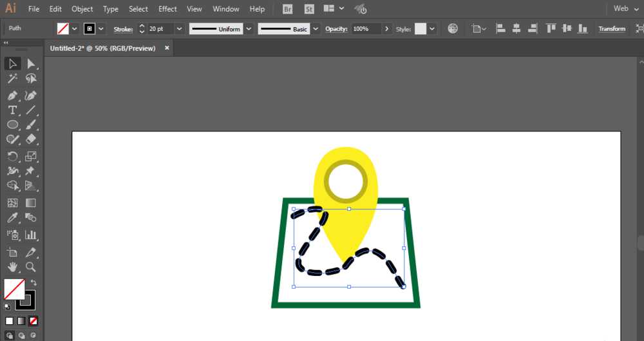Open the Transform panel link
The height and width of the screenshot is (341, 644).
(x=612, y=29)
